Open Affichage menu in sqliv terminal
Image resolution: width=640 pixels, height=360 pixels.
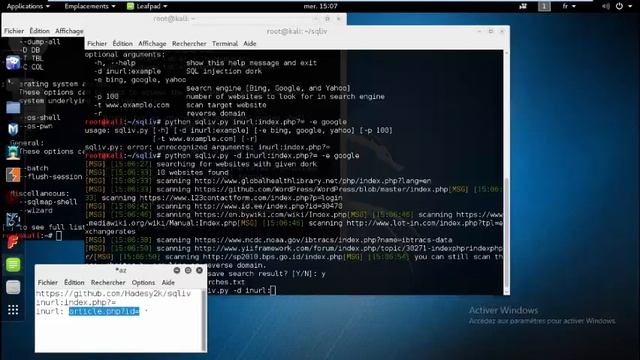152,44
